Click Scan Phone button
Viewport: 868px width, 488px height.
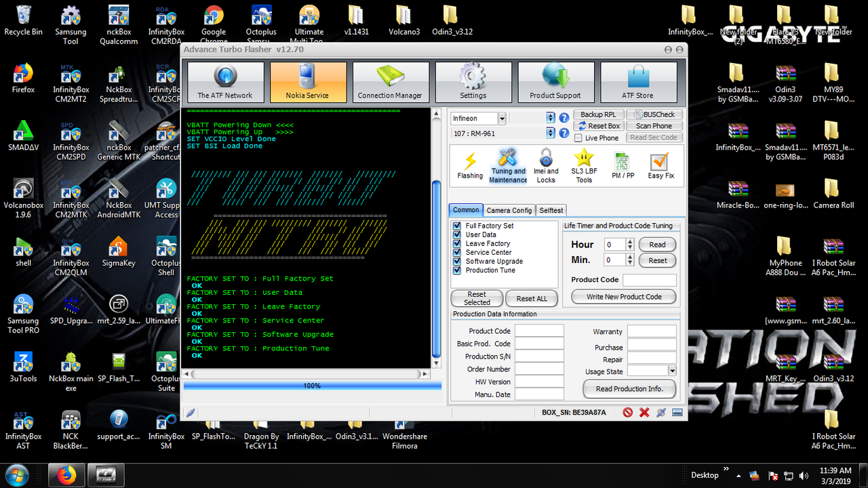pos(654,126)
